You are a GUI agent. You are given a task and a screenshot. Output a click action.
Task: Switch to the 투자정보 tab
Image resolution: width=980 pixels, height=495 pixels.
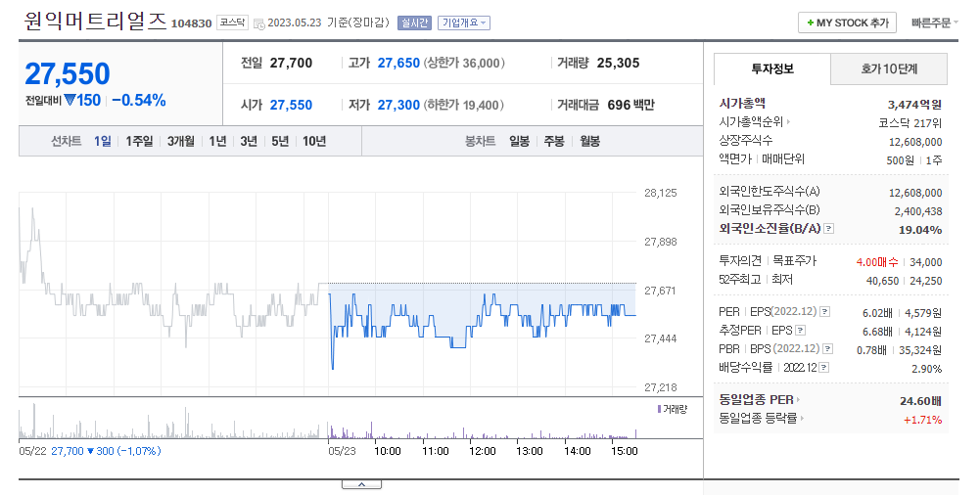coord(771,68)
